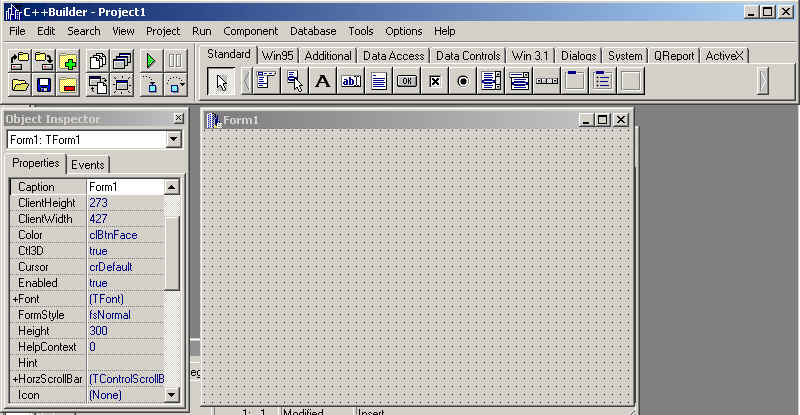The width and height of the screenshot is (800, 415).
Task: Select the CheckBox component in palette
Action: pos(435,81)
